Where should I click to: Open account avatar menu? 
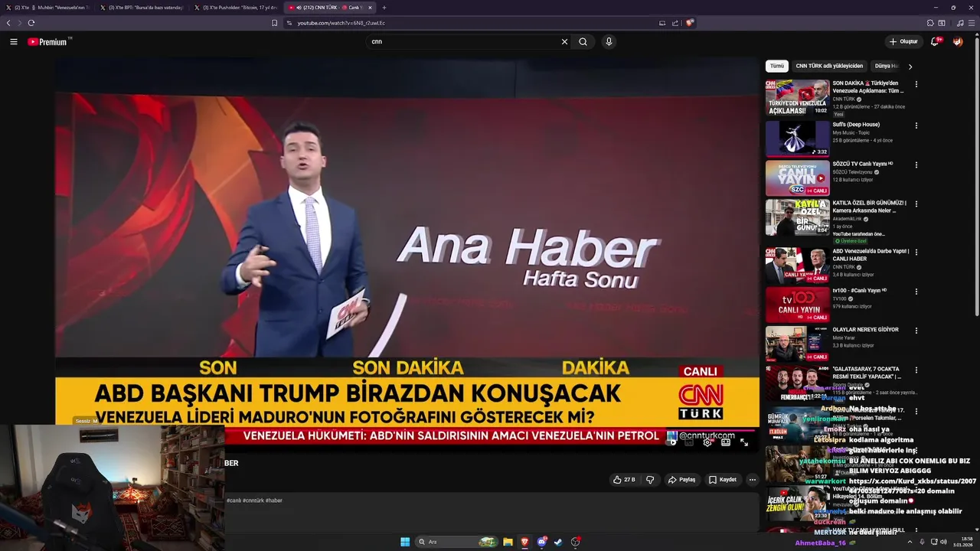[x=958, y=41]
